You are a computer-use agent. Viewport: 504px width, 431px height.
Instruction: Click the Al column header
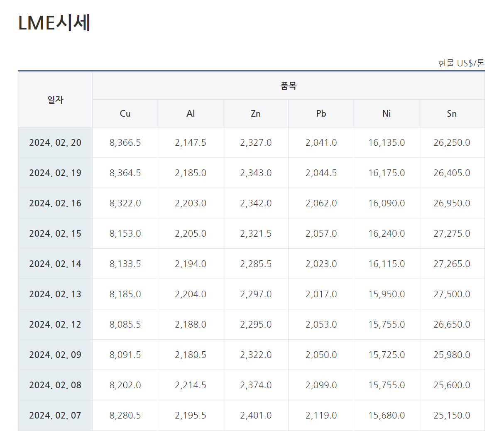[x=191, y=113]
